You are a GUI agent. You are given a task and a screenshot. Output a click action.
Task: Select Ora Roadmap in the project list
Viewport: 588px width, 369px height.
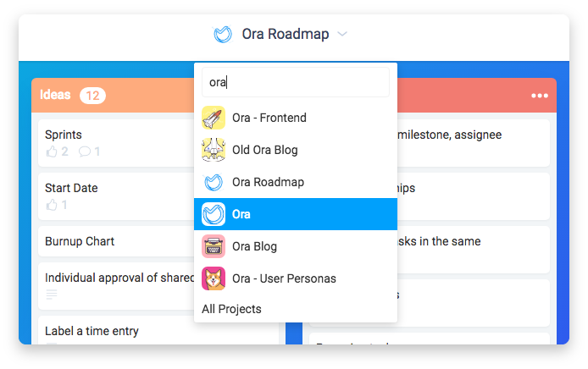click(x=268, y=182)
